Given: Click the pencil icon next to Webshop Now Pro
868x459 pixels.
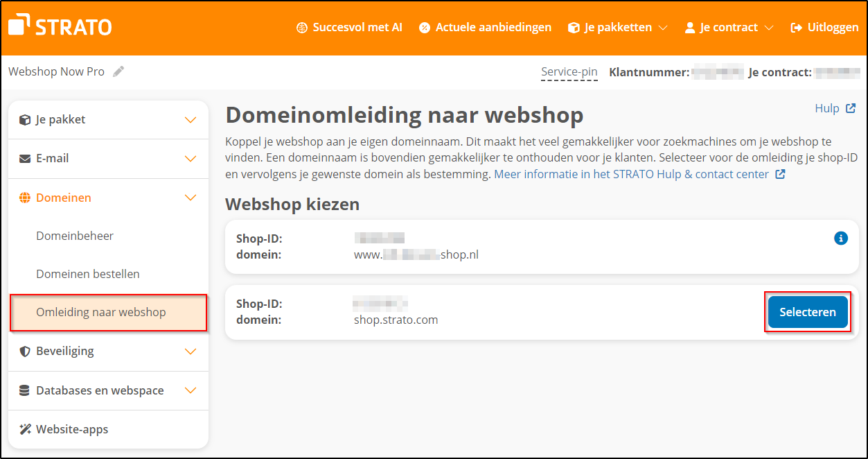Looking at the screenshot, I should coord(118,71).
